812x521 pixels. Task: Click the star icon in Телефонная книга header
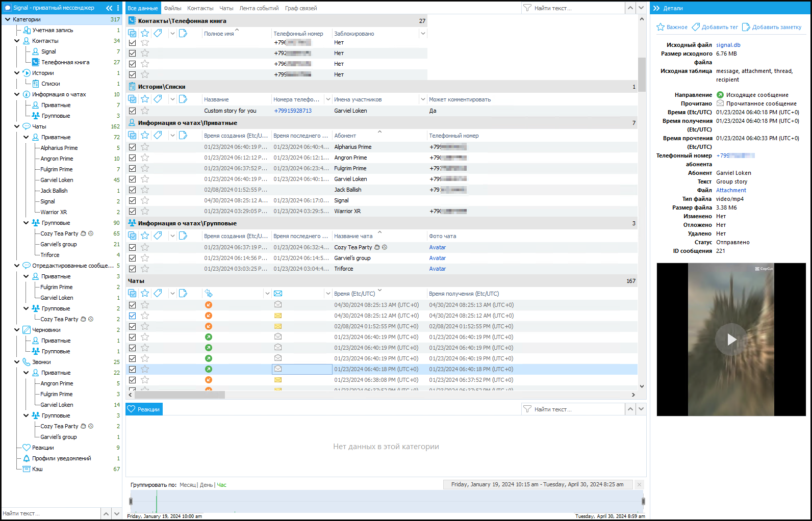pos(145,33)
